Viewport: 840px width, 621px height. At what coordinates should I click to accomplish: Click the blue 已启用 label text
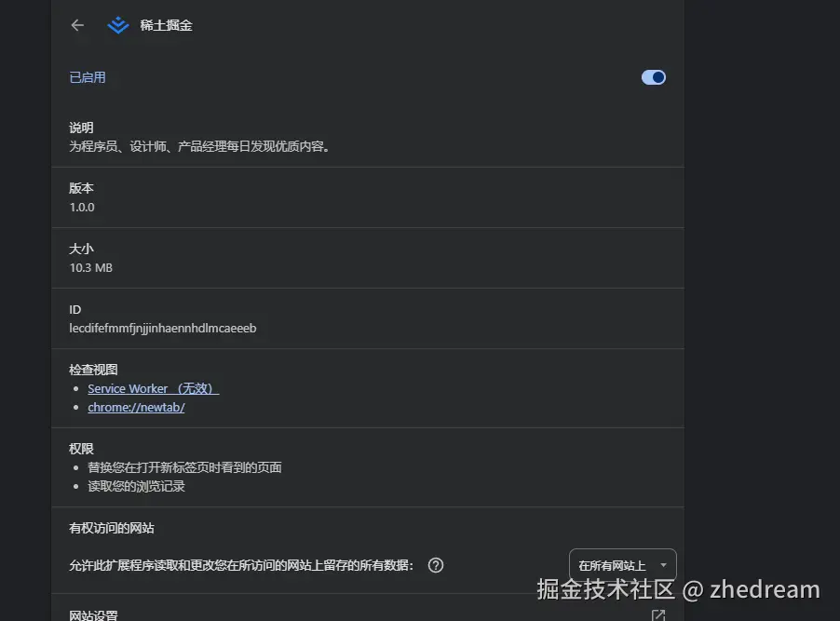point(87,77)
